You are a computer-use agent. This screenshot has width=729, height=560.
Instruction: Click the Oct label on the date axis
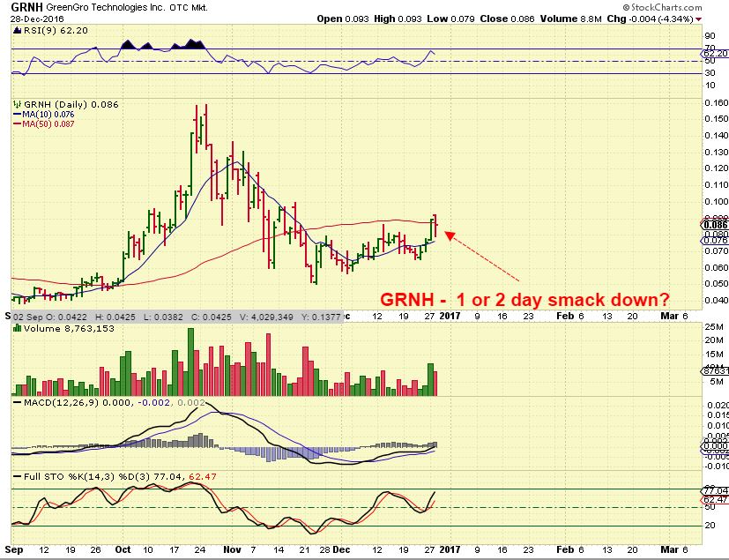(x=123, y=549)
